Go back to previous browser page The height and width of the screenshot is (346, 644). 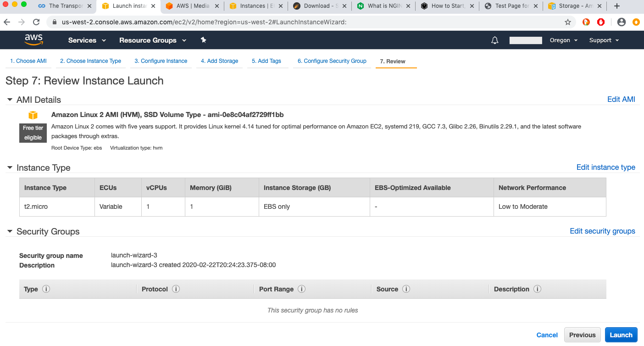point(7,22)
